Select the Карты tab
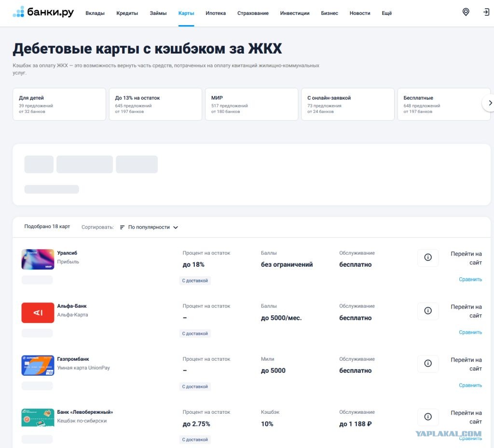The width and height of the screenshot is (494, 448). (x=186, y=13)
